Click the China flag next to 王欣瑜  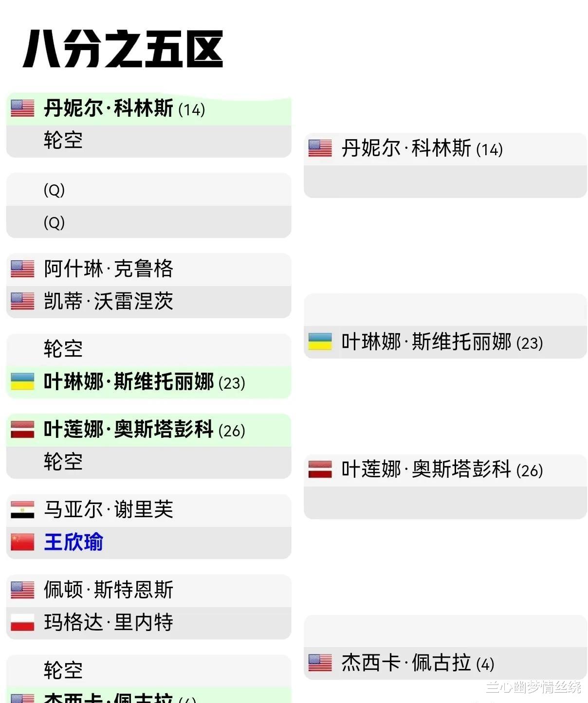[22, 542]
